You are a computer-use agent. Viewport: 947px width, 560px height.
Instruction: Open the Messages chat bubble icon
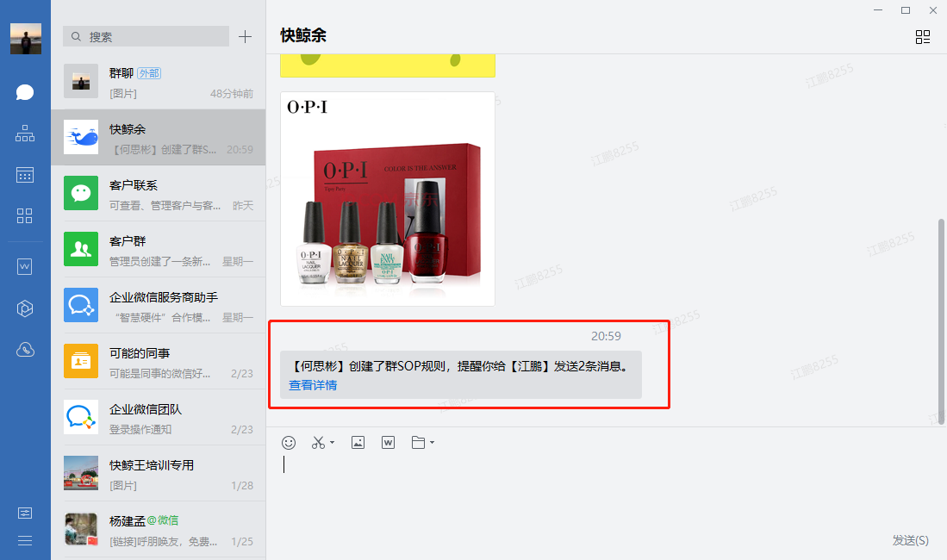(x=25, y=92)
